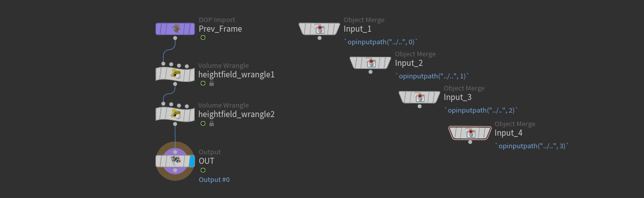Click the green status circle under OUT node
Viewport: 644px width, 198px height.
[x=203, y=170]
